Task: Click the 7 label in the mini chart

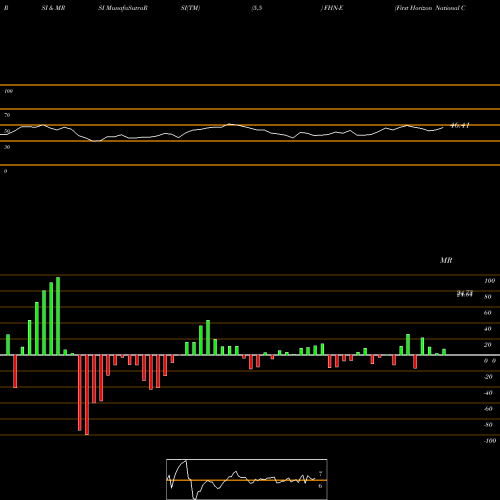Action: point(320,474)
